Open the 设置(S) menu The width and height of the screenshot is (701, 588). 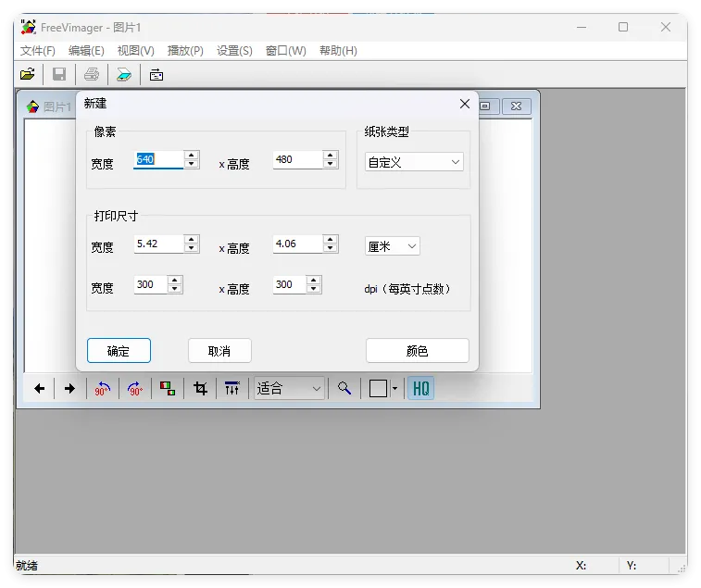(x=234, y=51)
